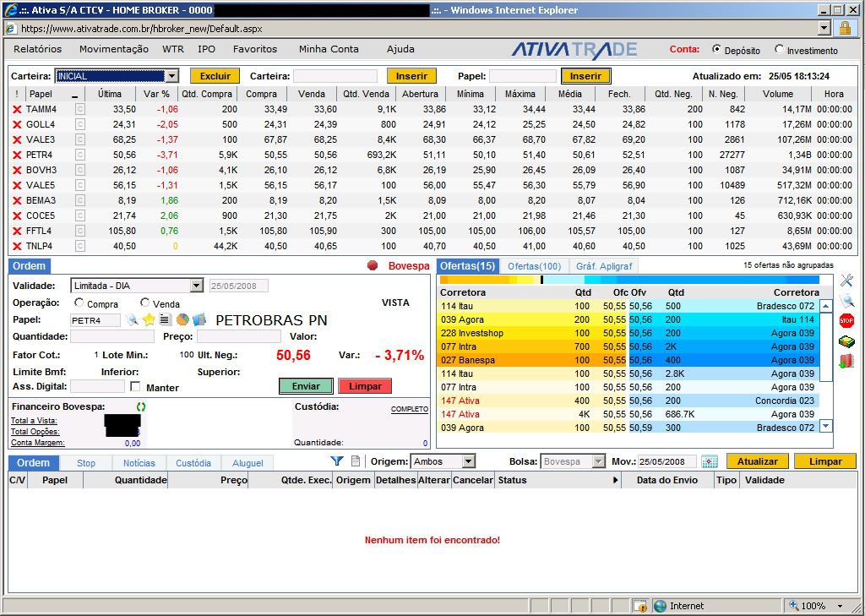Open the Carteira INICIAL dropdown

pos(172,76)
